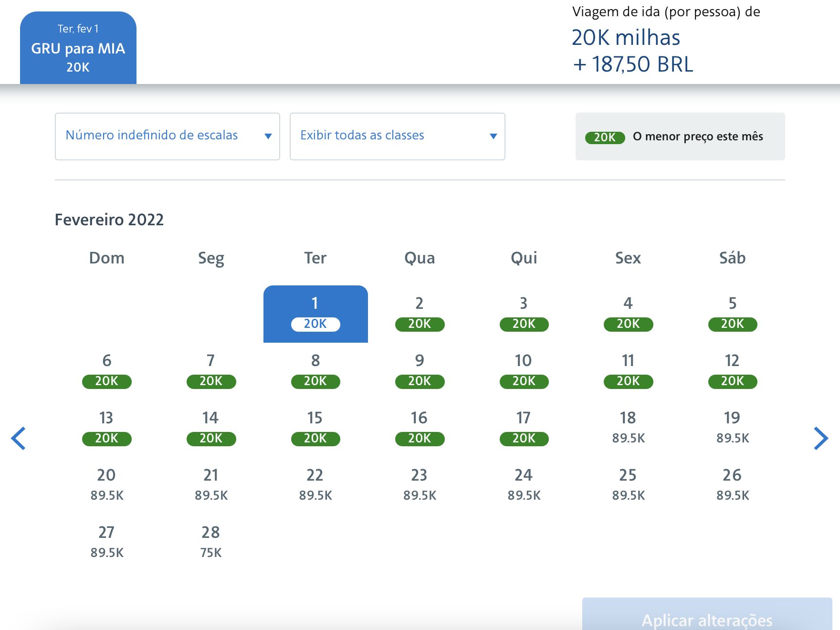Go to the previous month with left arrow
Screen dimensions: 840x630
(18, 438)
